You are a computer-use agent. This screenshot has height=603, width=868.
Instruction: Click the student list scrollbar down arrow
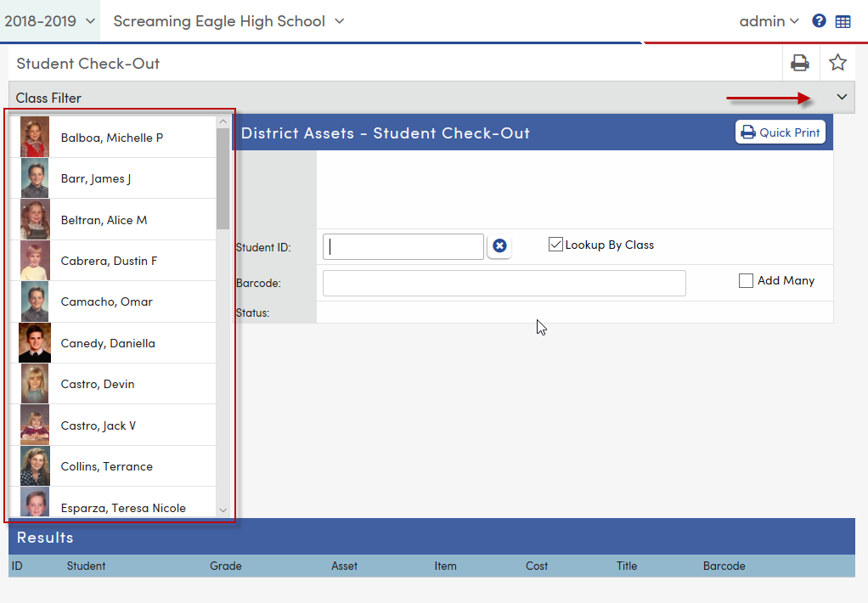(223, 510)
